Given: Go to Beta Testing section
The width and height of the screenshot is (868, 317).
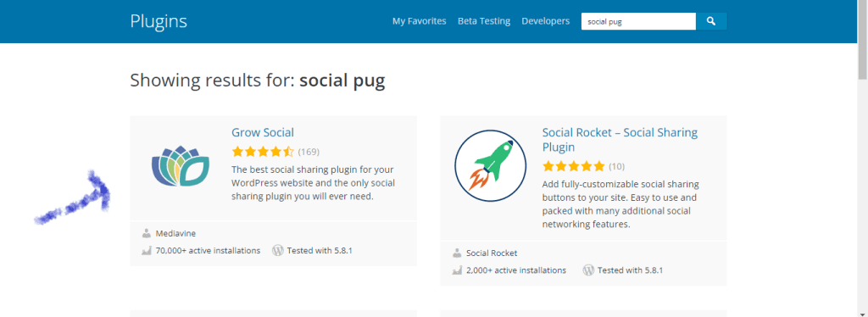Looking at the screenshot, I should (484, 21).
